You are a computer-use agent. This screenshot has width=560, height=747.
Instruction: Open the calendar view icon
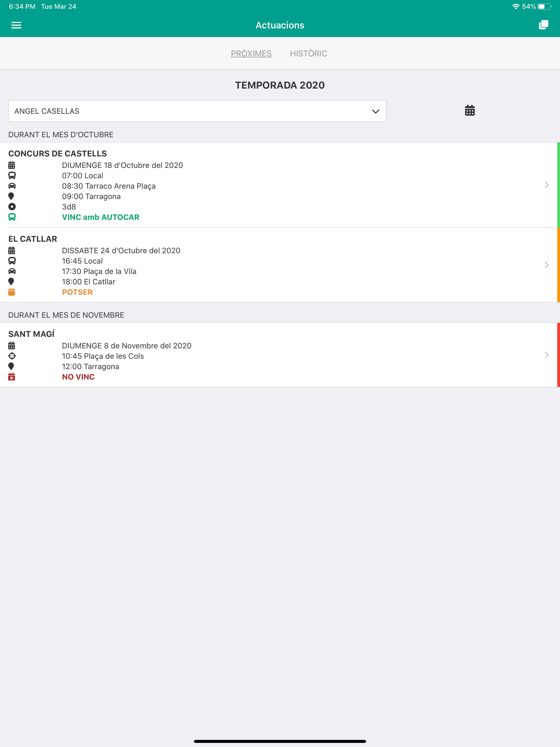[x=470, y=110]
